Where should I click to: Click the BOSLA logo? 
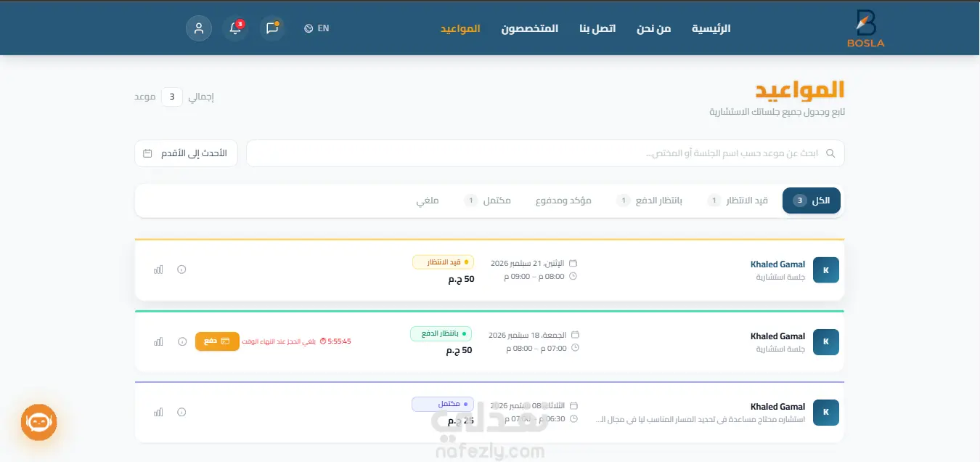(x=865, y=28)
